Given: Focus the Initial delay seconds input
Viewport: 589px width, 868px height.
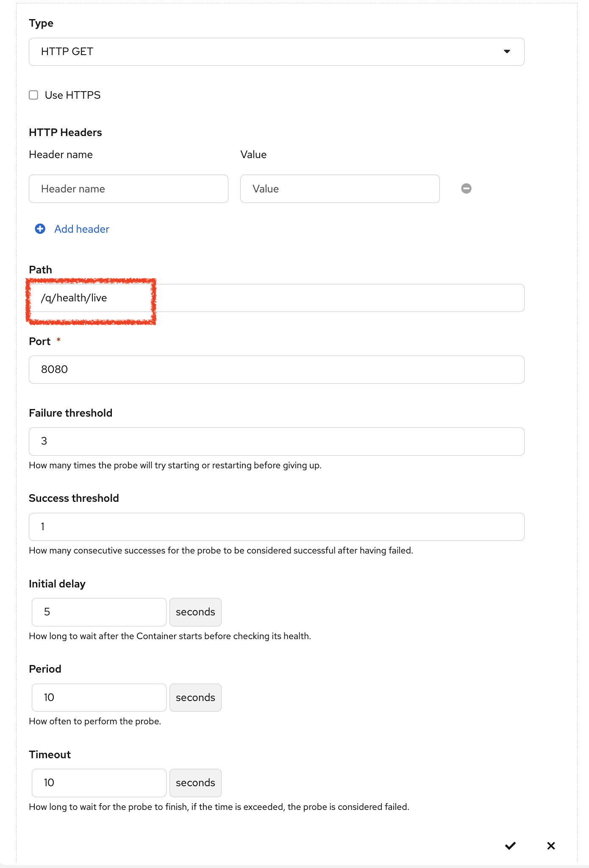Looking at the screenshot, I should (99, 612).
